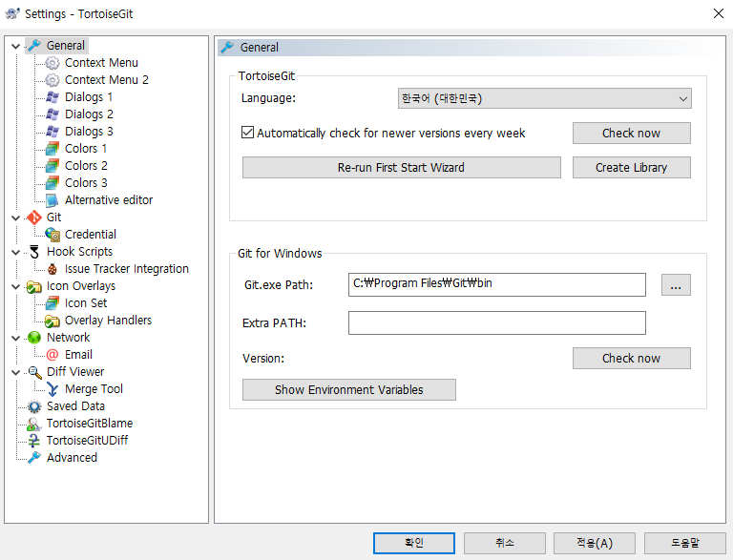Go to Alternative editor settings

pos(109,200)
